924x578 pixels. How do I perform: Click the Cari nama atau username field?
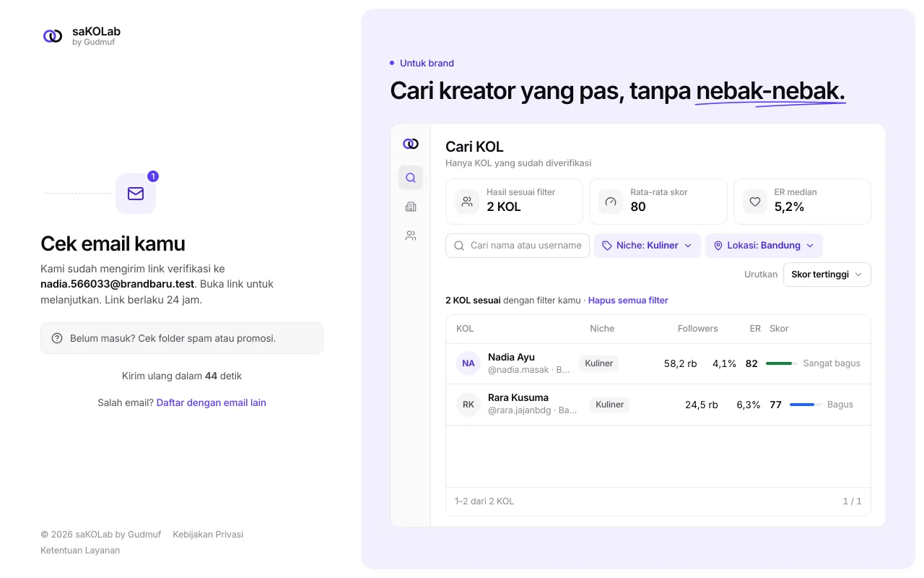point(518,246)
